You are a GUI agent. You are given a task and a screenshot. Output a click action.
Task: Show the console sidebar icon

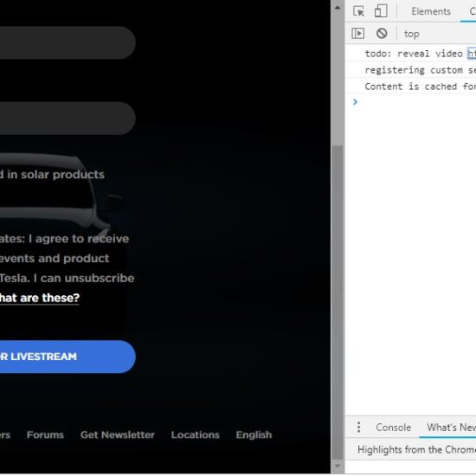coord(358,33)
